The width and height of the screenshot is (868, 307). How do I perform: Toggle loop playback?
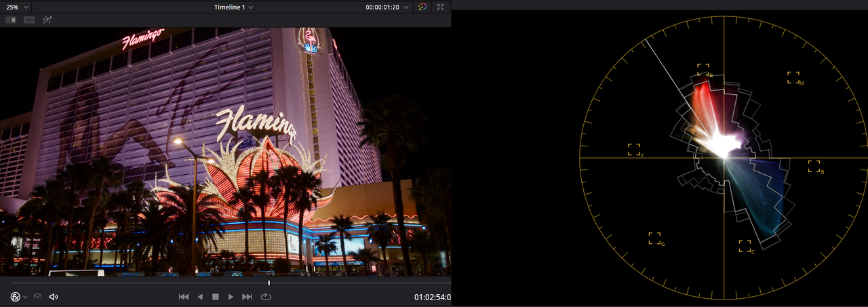tap(266, 297)
